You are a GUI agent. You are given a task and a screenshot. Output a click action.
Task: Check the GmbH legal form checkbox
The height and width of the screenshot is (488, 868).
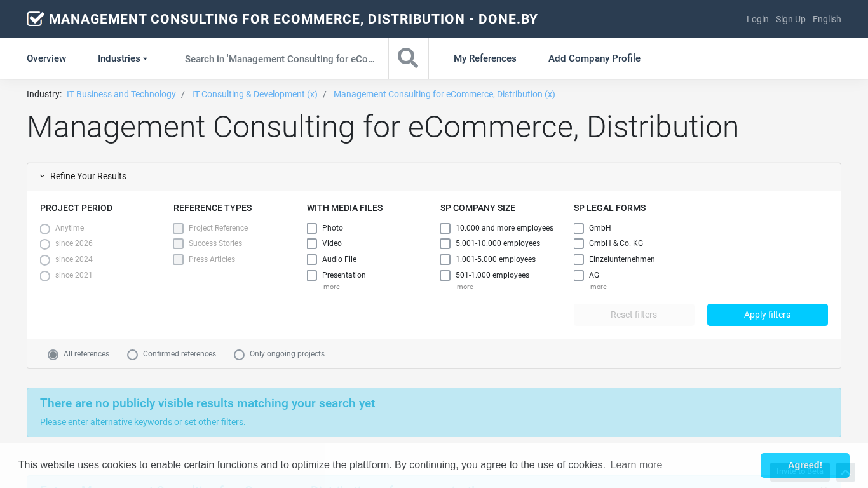(579, 228)
